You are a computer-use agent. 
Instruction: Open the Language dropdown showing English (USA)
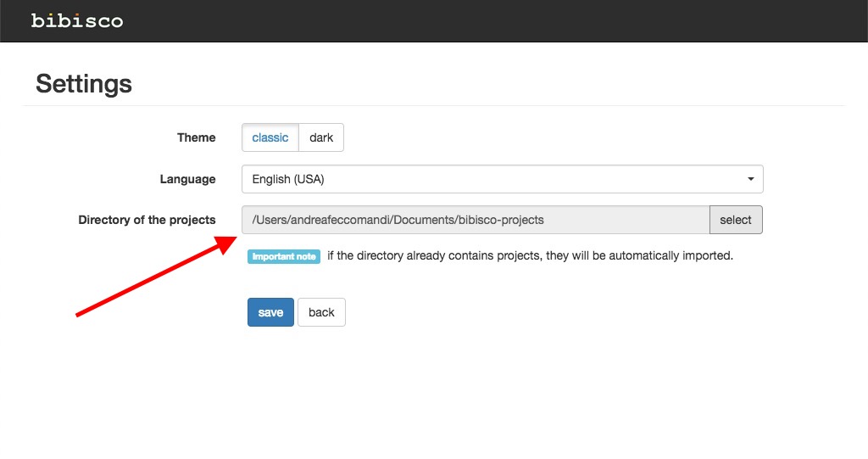[502, 179]
